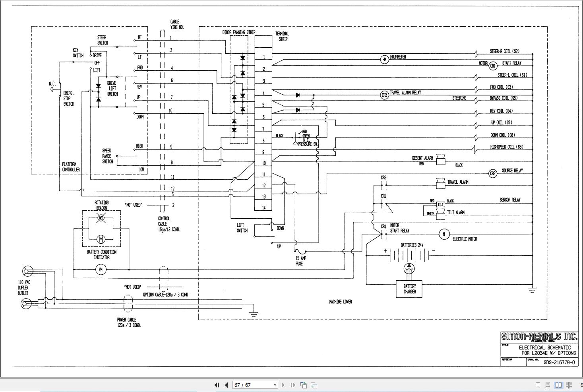The height and width of the screenshot is (392, 583).
Task: Click the HIGHSPEED COIL (S6) label
Action: tap(506, 147)
